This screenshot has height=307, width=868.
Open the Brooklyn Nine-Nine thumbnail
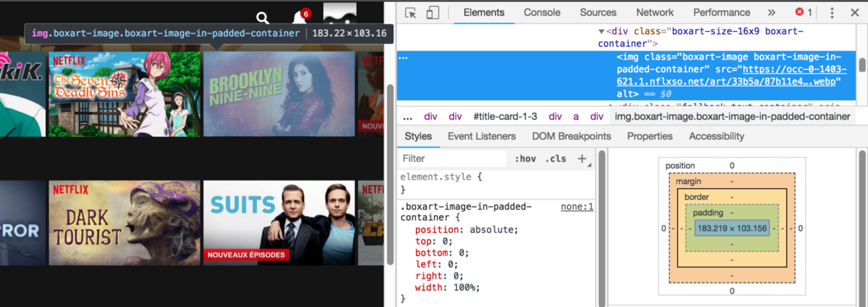279,94
